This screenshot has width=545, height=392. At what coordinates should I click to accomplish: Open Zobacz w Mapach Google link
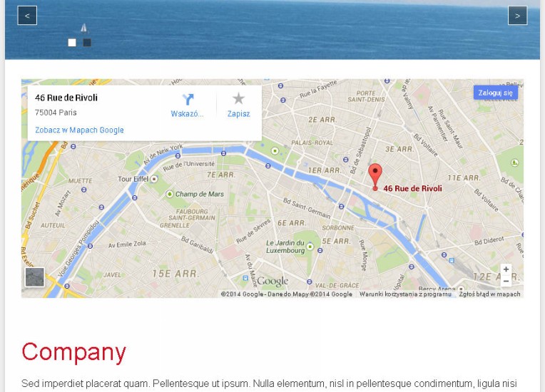point(79,130)
